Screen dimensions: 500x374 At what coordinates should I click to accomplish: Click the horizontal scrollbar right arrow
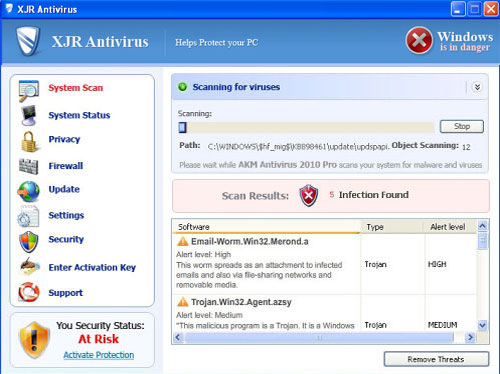point(470,337)
